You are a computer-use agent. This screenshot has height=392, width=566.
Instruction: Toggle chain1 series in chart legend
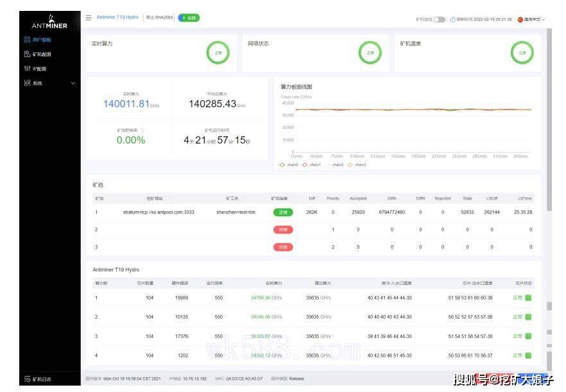(311, 165)
